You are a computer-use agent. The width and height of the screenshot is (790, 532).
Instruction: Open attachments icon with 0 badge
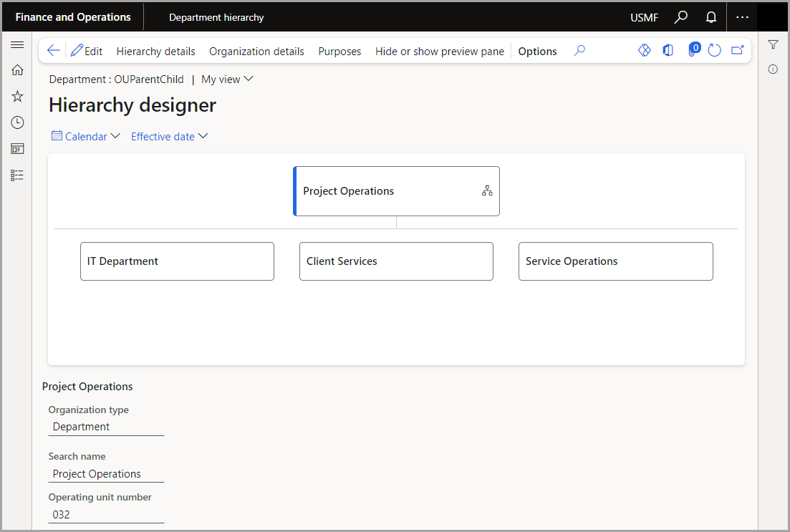(x=694, y=50)
